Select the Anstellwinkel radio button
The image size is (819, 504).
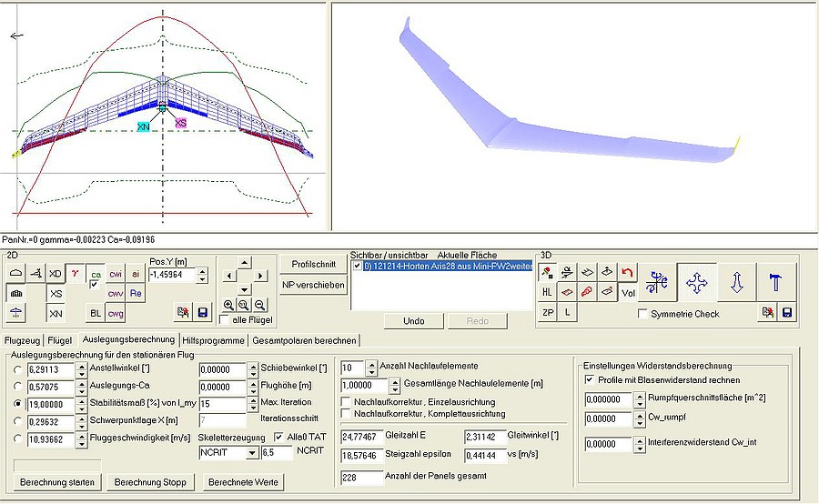[17, 369]
